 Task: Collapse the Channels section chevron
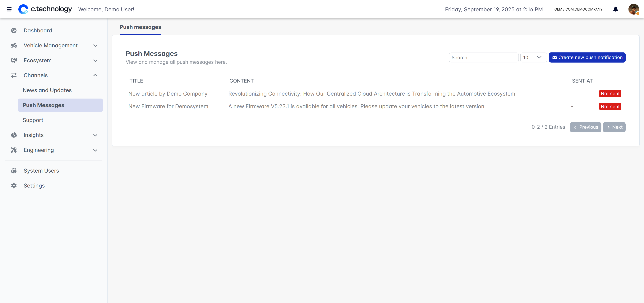click(x=95, y=75)
